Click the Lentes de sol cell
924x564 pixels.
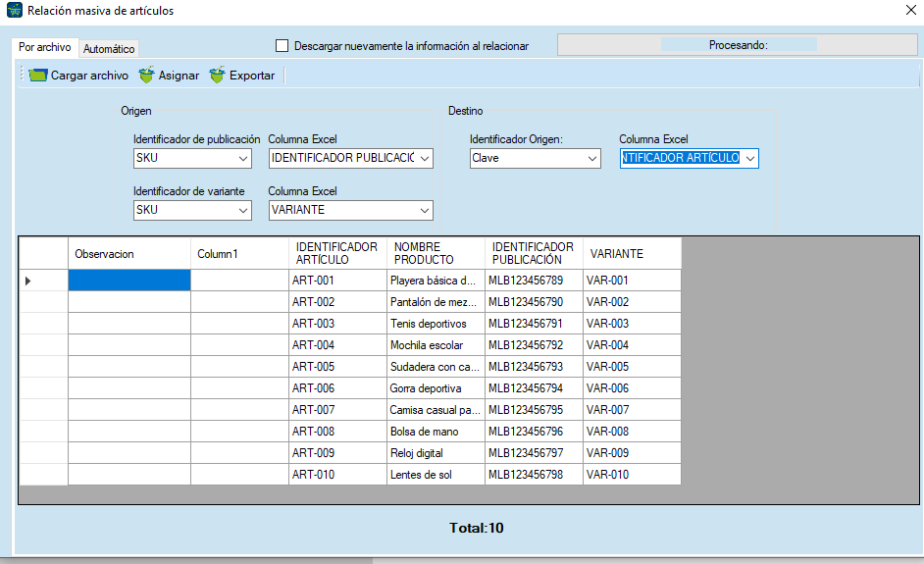click(436, 475)
